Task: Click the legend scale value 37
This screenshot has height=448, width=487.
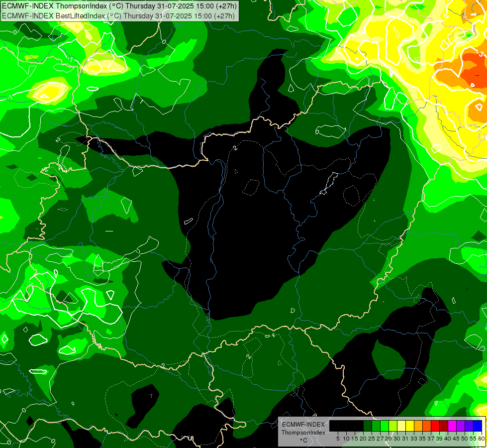Action: tap(431, 439)
